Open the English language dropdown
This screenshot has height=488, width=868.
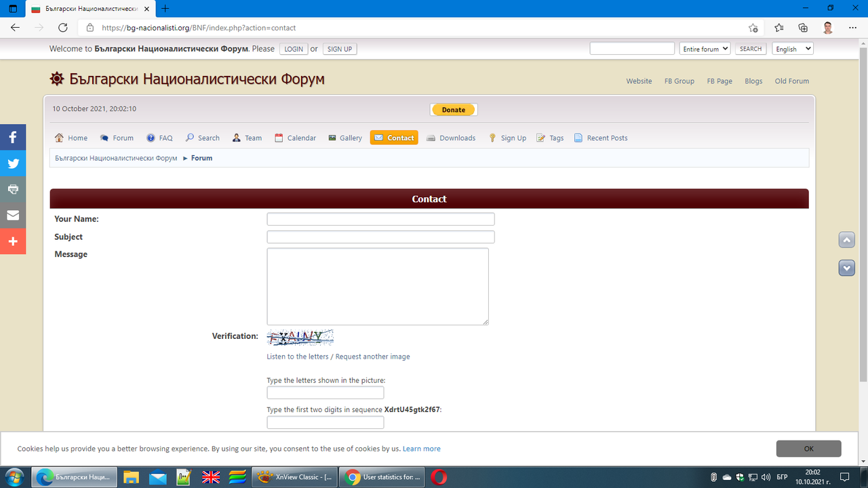pyautogui.click(x=793, y=49)
